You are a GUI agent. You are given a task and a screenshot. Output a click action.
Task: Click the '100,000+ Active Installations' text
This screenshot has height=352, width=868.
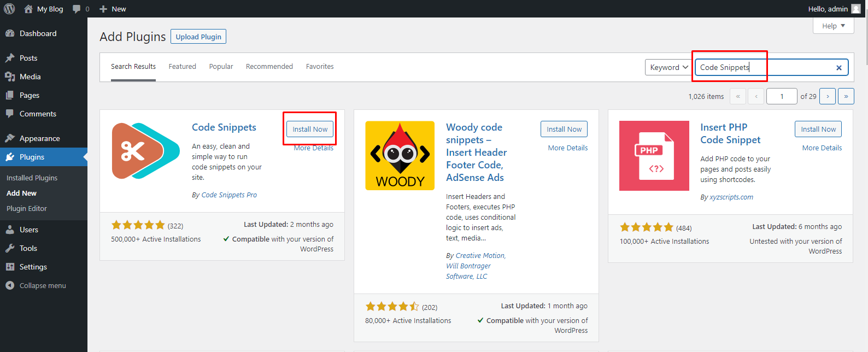pos(664,242)
